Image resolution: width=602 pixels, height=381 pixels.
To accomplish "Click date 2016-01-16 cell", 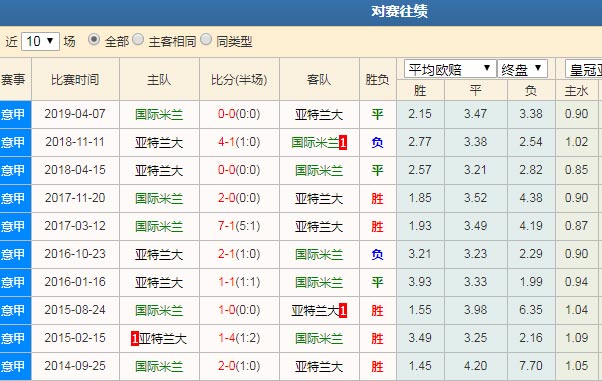I will click(75, 282).
